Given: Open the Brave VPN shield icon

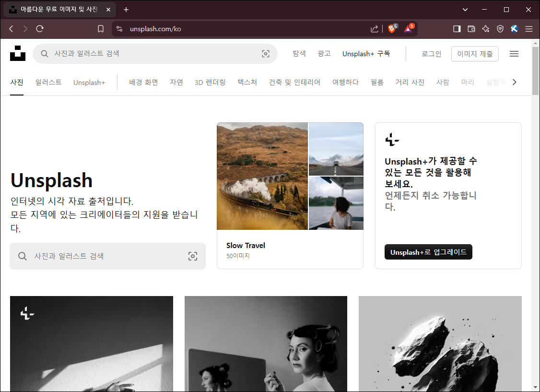Looking at the screenshot, I should [x=500, y=29].
